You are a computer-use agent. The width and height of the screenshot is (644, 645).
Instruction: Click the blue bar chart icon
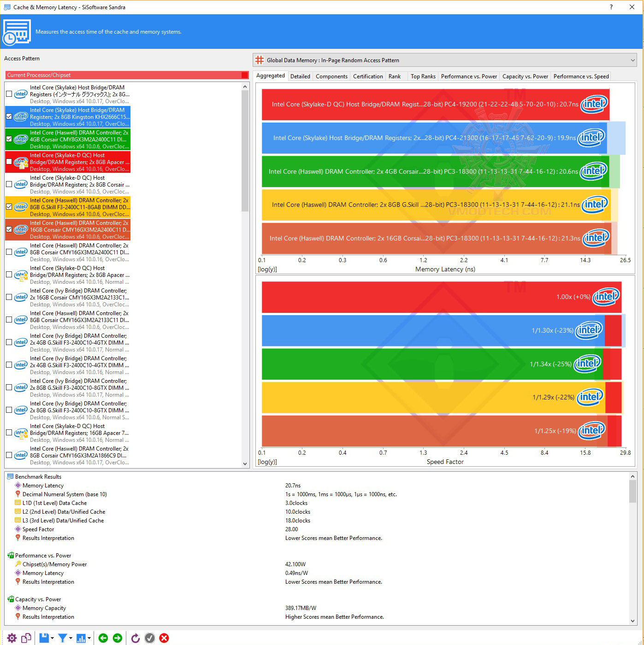[81, 638]
